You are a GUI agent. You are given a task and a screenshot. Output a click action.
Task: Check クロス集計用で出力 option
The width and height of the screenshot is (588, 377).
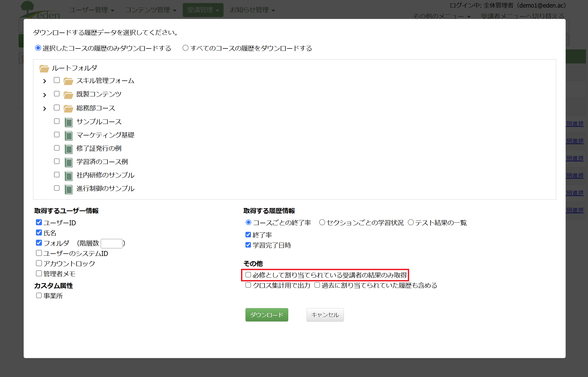(x=248, y=285)
